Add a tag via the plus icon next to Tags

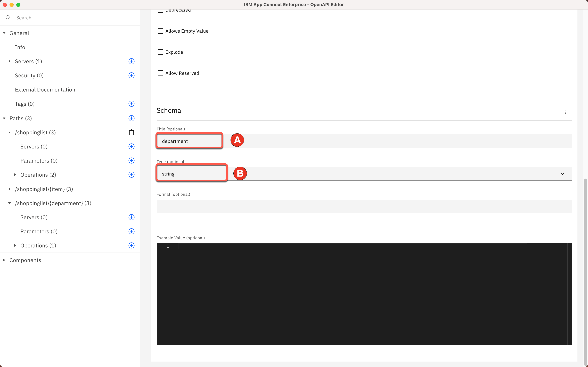[x=131, y=104]
